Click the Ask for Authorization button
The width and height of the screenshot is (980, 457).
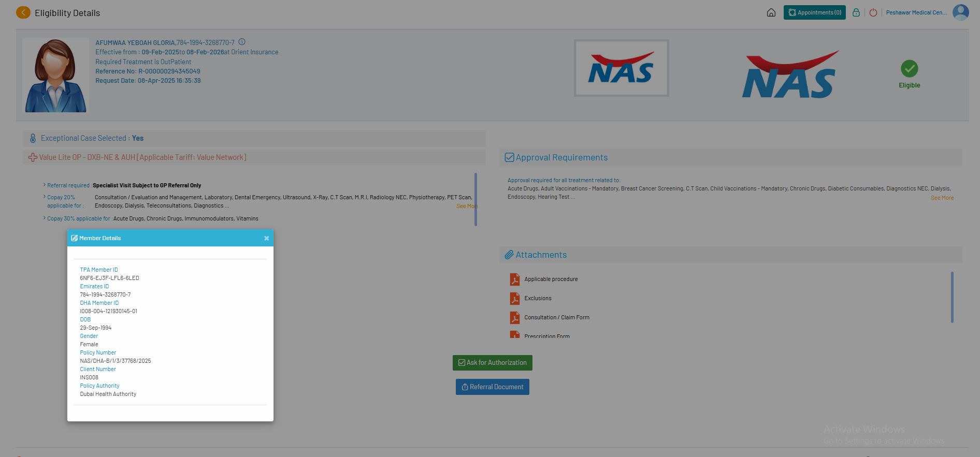(x=493, y=363)
